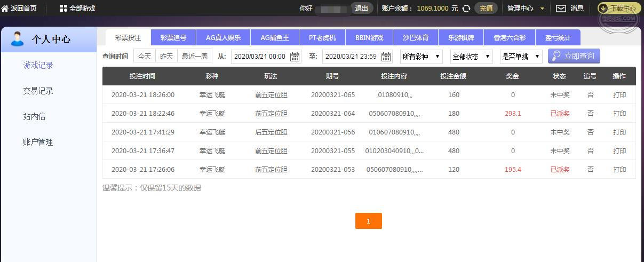Open the 全部游戏 grid icon
The height and width of the screenshot is (262, 644).
pos(63,9)
